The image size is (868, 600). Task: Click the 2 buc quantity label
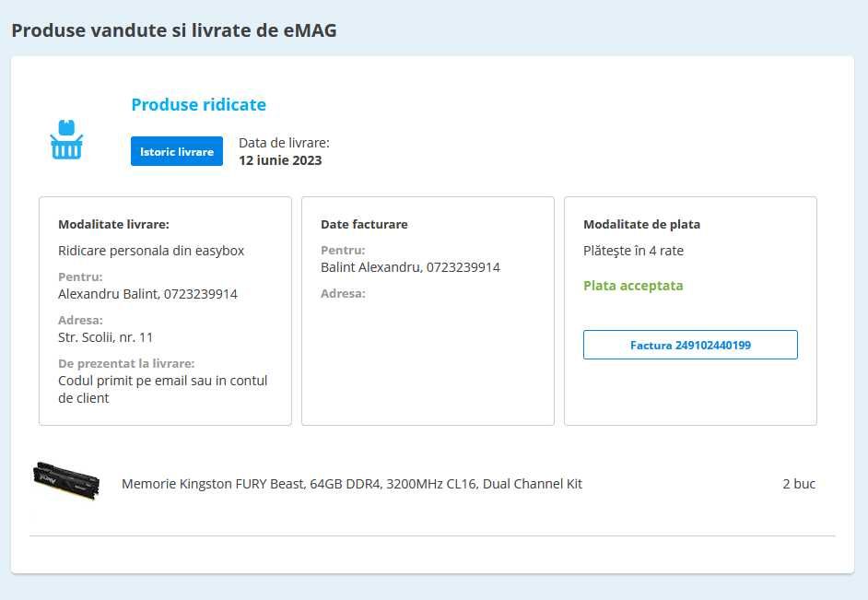[x=799, y=484]
